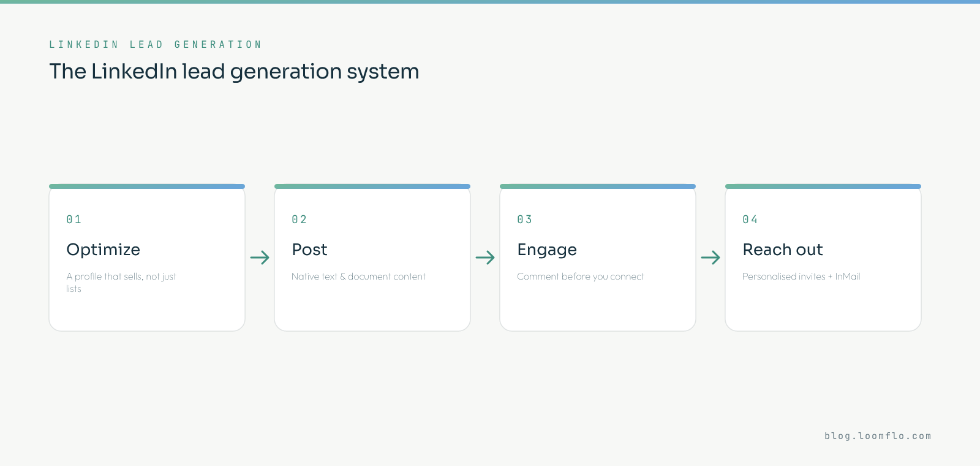Click step number 04
The image size is (980, 466).
click(x=750, y=220)
